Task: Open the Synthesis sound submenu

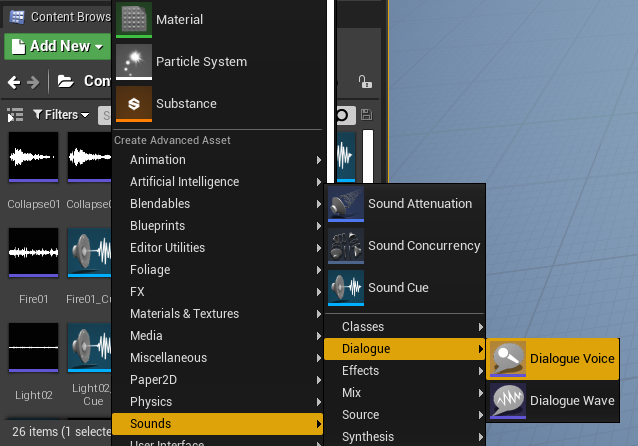Action: tap(404, 437)
